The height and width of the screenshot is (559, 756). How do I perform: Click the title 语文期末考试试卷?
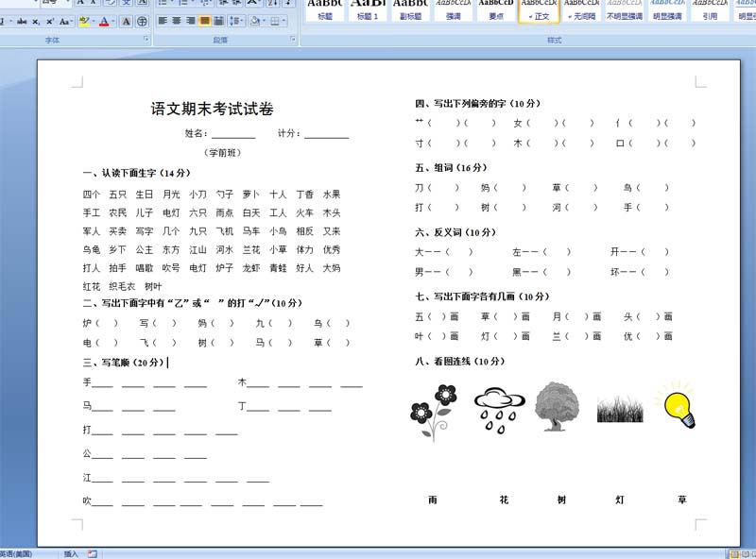tap(212, 109)
